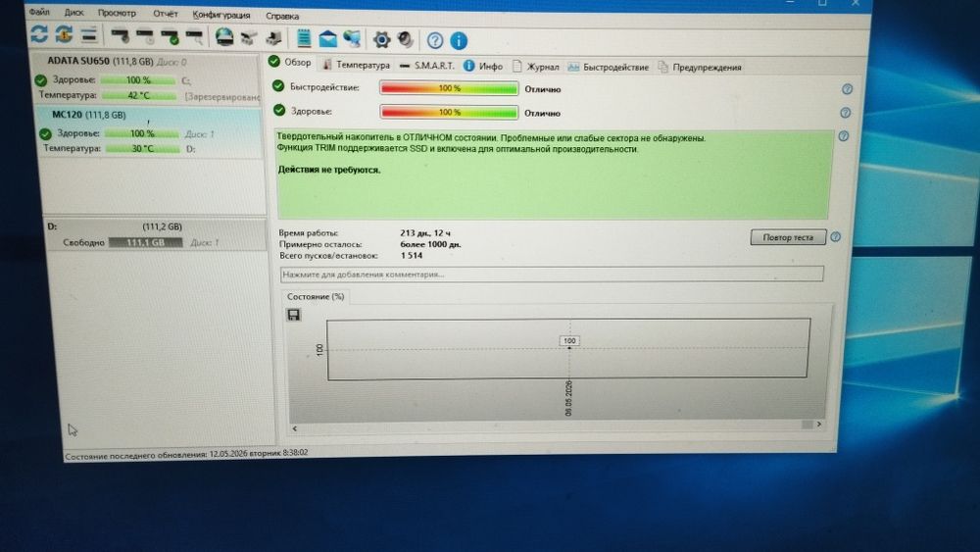Viewport: 980px width, 552px height.
Task: Switch to the Температура tab
Action: point(357,65)
